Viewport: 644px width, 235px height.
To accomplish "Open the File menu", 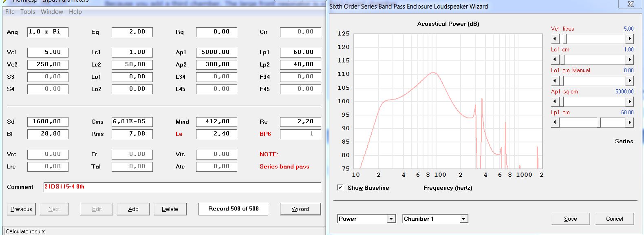I will click(x=10, y=12).
